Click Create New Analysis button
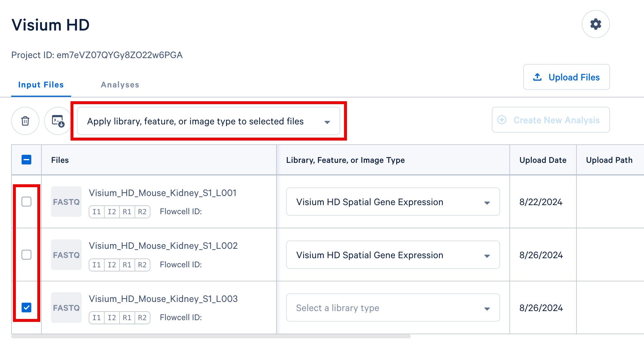This screenshot has height=348, width=644. pos(551,120)
